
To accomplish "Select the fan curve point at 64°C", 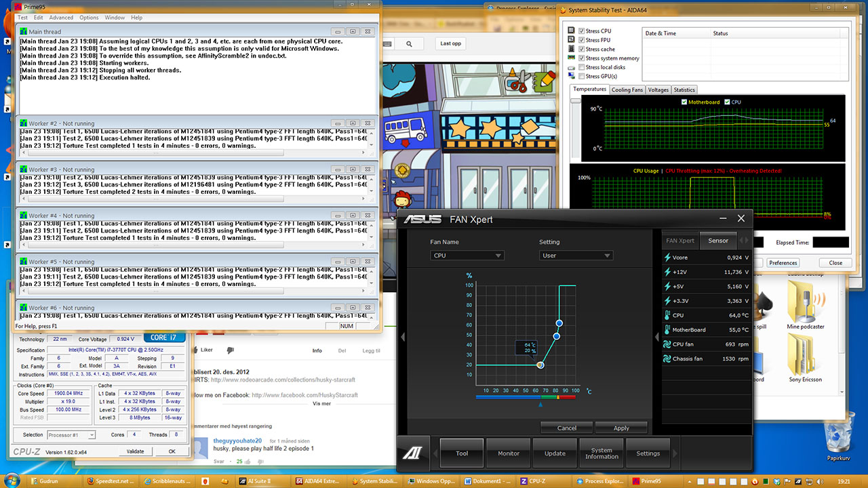I will [x=540, y=365].
